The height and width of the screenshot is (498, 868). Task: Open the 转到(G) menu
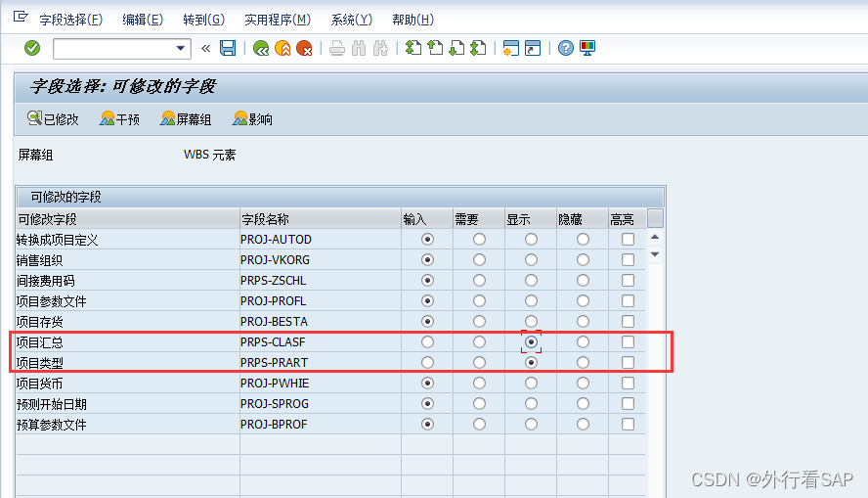click(203, 20)
